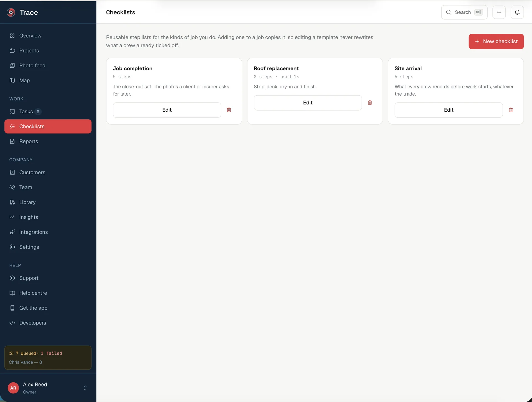This screenshot has height=402, width=532.
Task: Open Projects in the sidebar
Action: (x=48, y=51)
